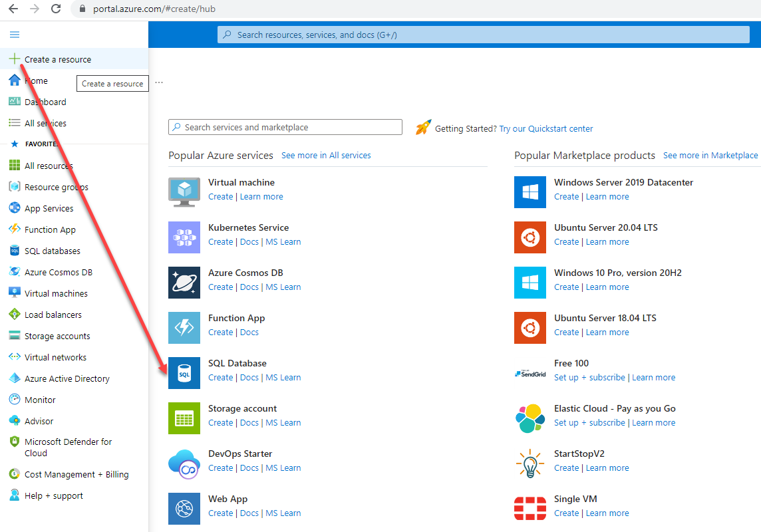
Task: Click the Ubuntu Server 20.04 LTS logo
Action: [530, 237]
